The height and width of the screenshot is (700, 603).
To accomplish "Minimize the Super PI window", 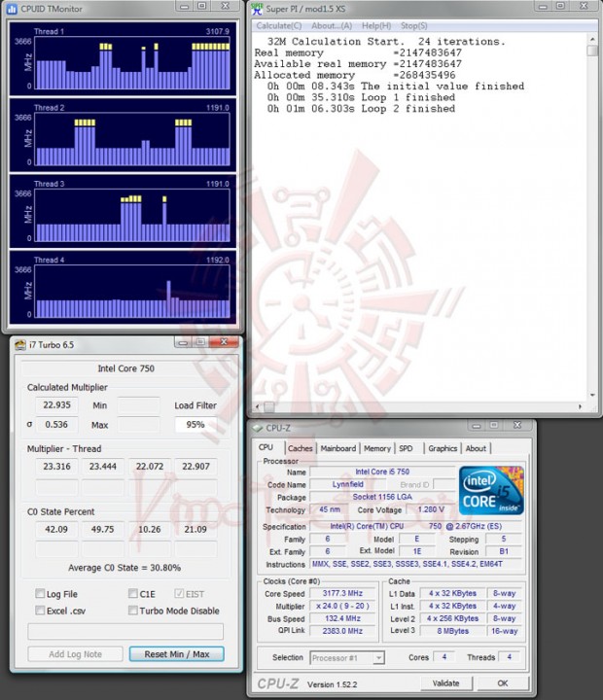I will 543,6.
